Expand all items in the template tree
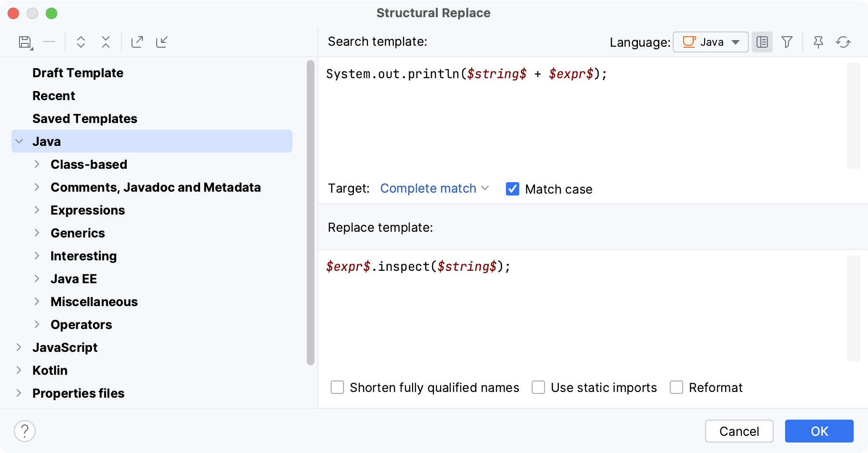The height and width of the screenshot is (453, 868). tap(81, 42)
